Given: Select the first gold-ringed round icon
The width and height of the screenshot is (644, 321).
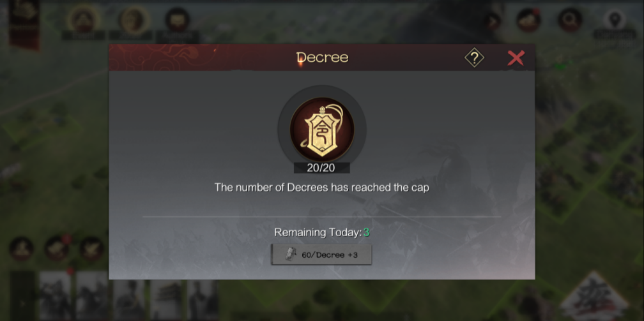Looking at the screenshot, I should (x=84, y=20).
